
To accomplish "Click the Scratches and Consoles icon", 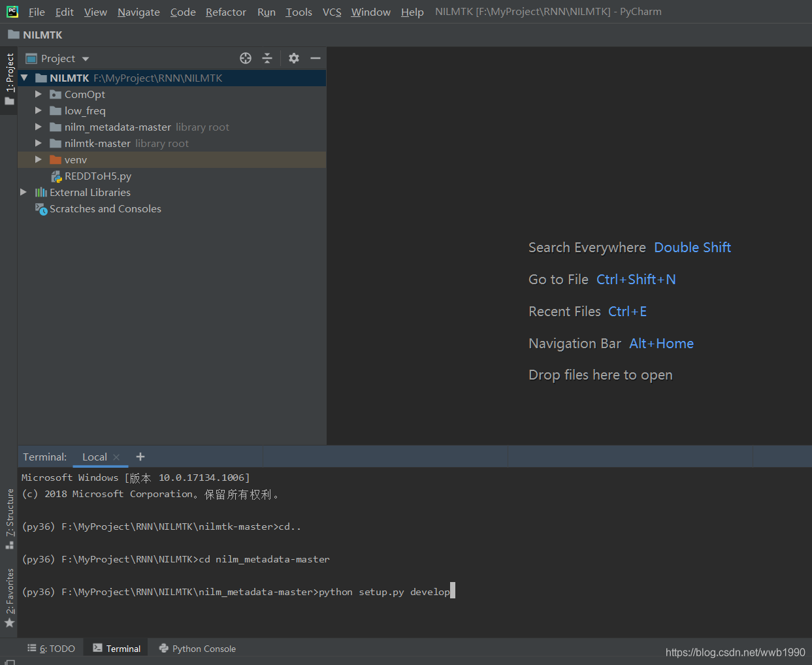I will 41,209.
